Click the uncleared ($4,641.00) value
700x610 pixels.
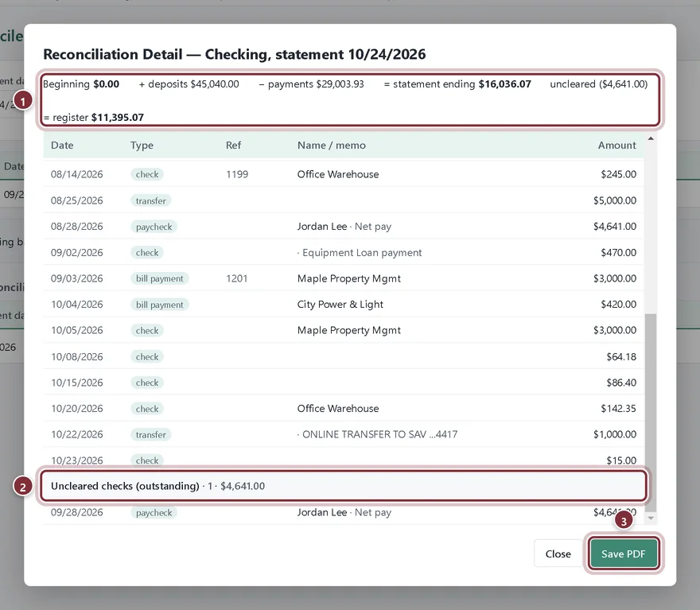pyautogui.click(x=623, y=84)
